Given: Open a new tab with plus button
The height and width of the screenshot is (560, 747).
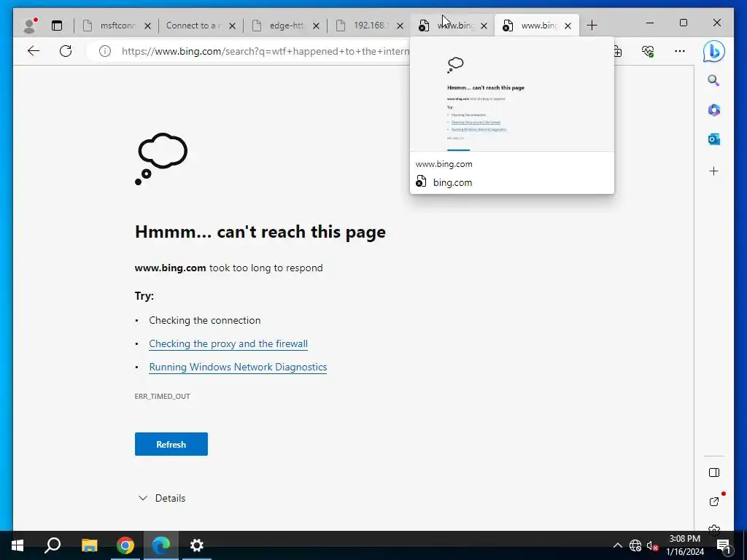Looking at the screenshot, I should pyautogui.click(x=592, y=26).
